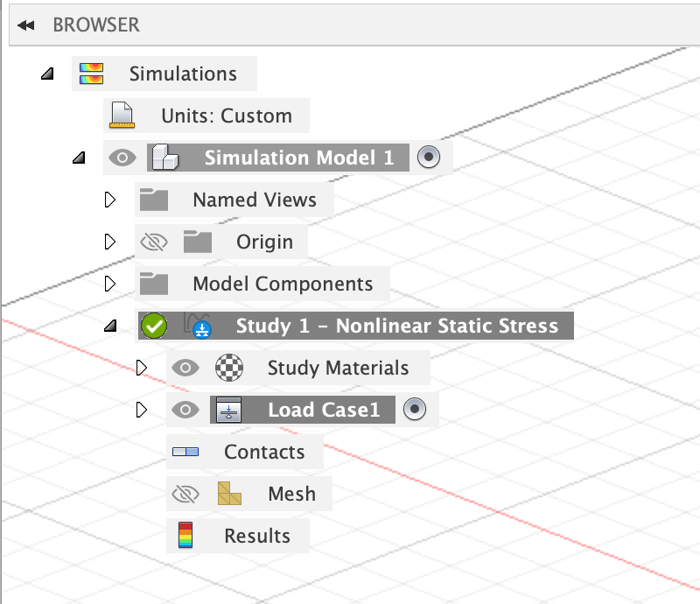Click the Mesh icon
700x604 pixels.
pyautogui.click(x=227, y=493)
